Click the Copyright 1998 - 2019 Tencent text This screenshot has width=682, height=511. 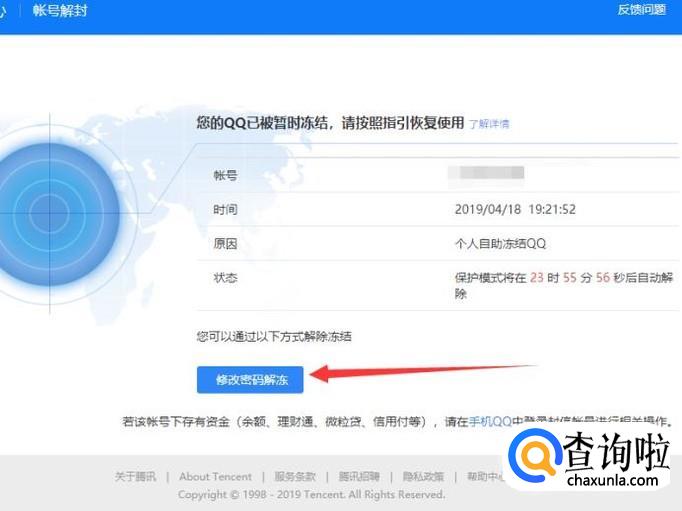[311, 494]
